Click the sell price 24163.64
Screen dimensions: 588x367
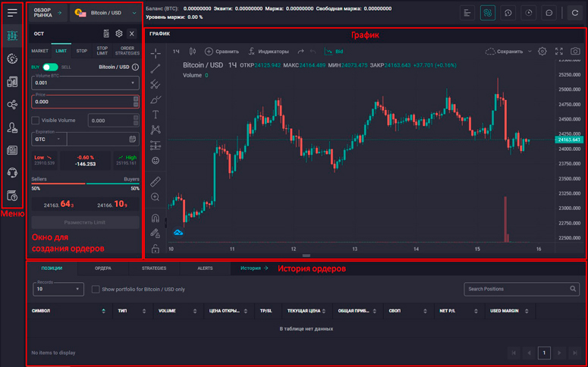point(58,204)
